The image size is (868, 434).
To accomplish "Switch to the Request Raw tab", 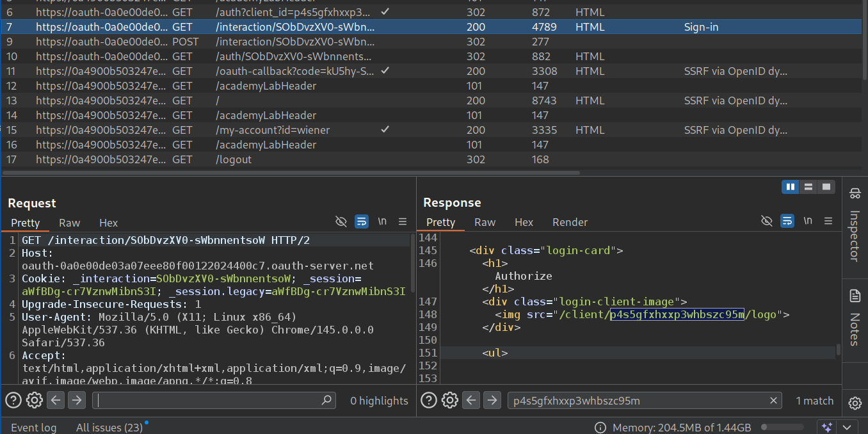I will pyautogui.click(x=69, y=223).
